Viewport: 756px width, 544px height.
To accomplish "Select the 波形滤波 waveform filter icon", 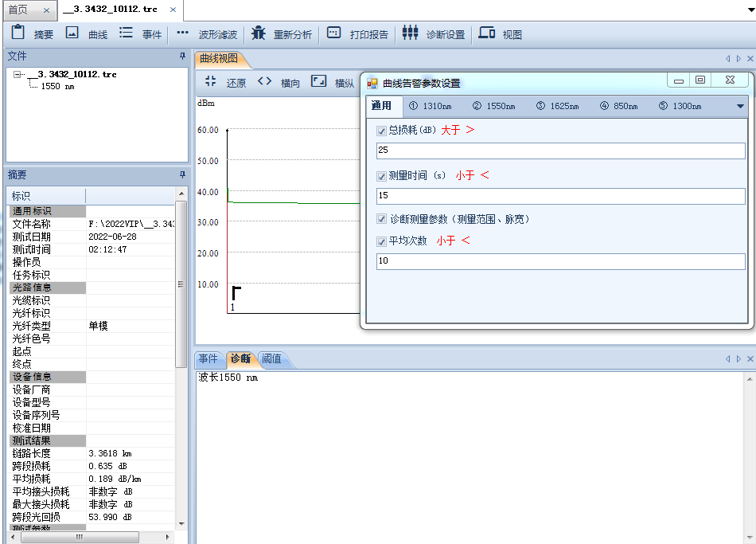I will click(182, 33).
